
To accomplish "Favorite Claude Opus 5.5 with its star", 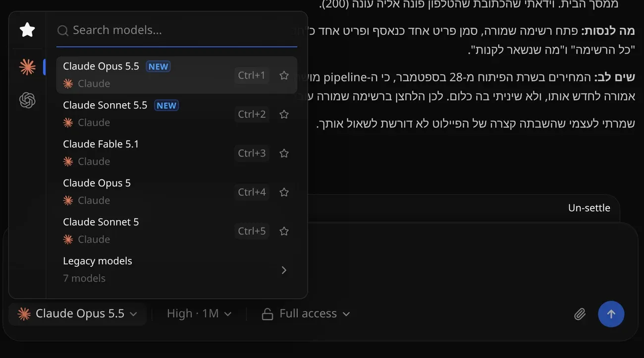I will click(x=284, y=75).
